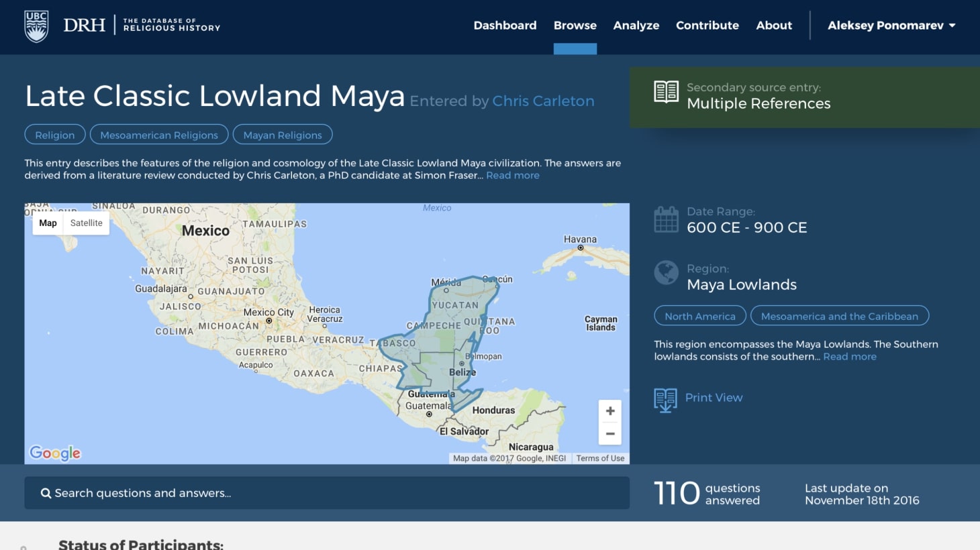Click Mexico City label on map
Screen dimensions: 980x550
pyautogui.click(x=268, y=313)
